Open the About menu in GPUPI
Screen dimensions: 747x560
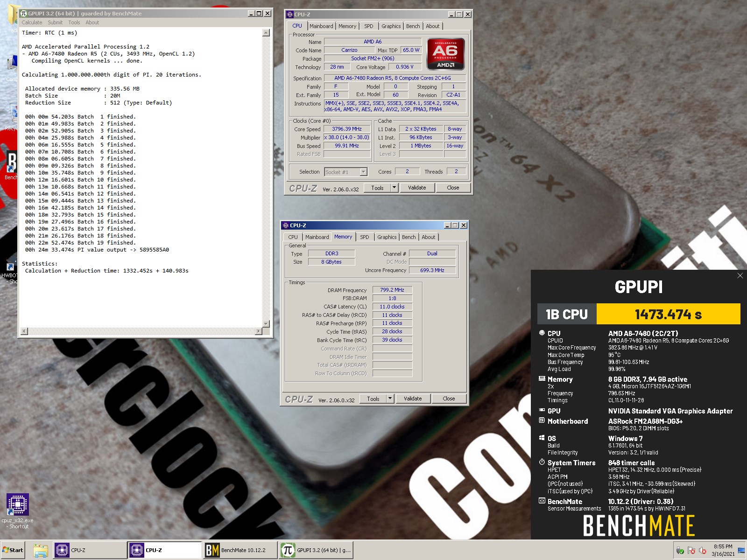tap(92, 22)
